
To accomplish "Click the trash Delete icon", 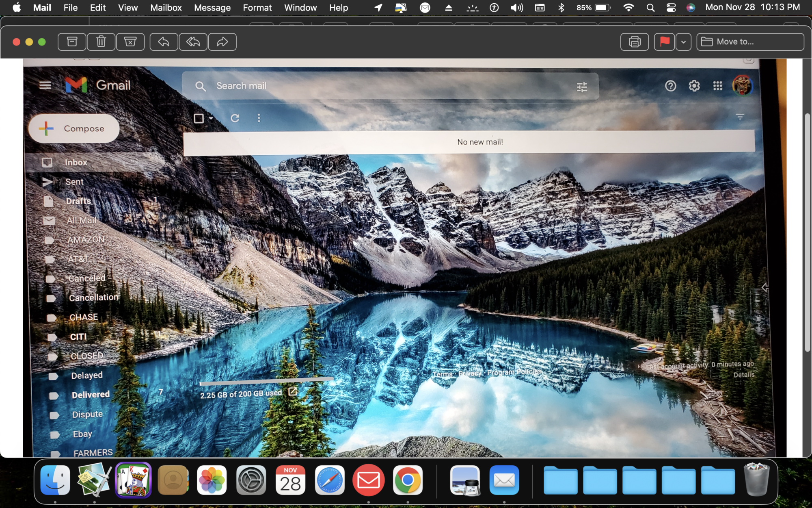I will [x=101, y=42].
